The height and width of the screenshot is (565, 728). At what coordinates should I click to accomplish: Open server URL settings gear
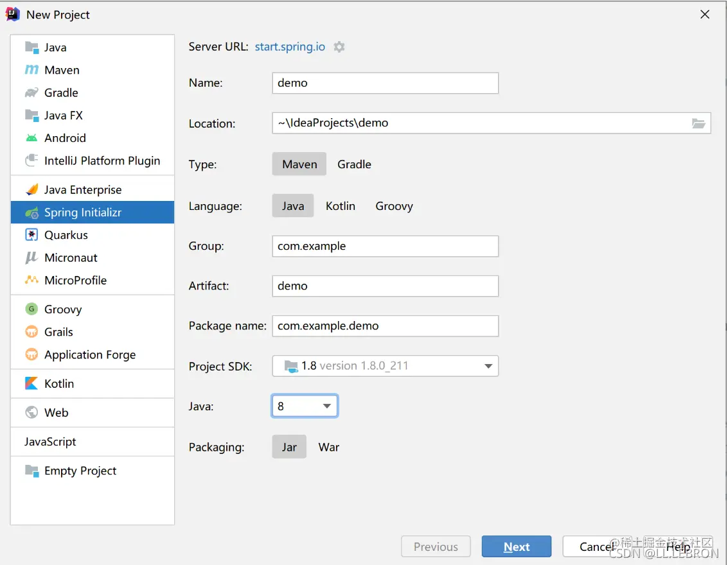tap(339, 47)
